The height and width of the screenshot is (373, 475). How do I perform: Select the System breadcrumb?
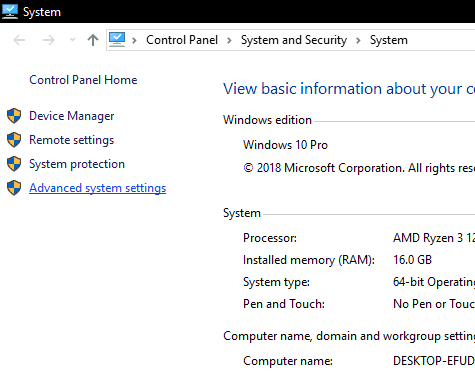point(389,40)
